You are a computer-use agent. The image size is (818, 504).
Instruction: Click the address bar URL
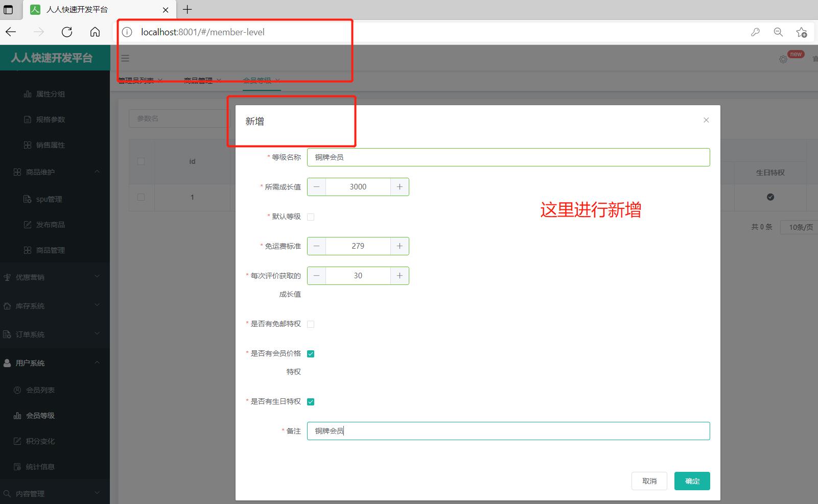[203, 32]
